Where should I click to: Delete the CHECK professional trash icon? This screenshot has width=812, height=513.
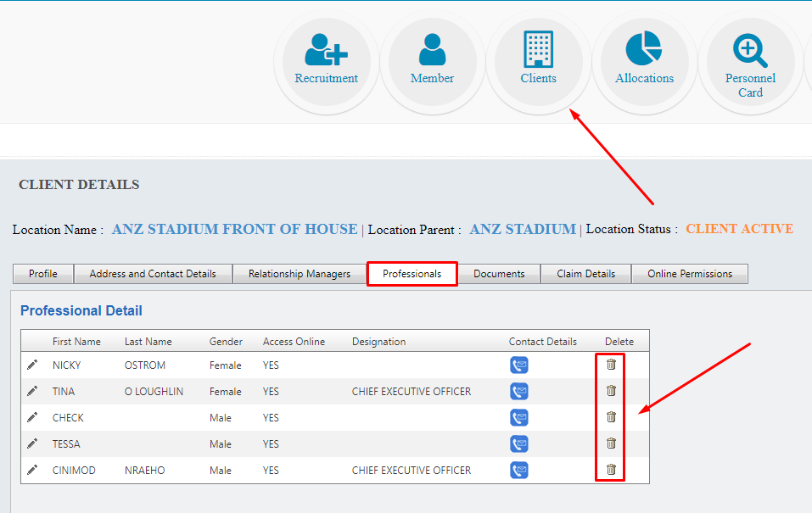tap(611, 416)
